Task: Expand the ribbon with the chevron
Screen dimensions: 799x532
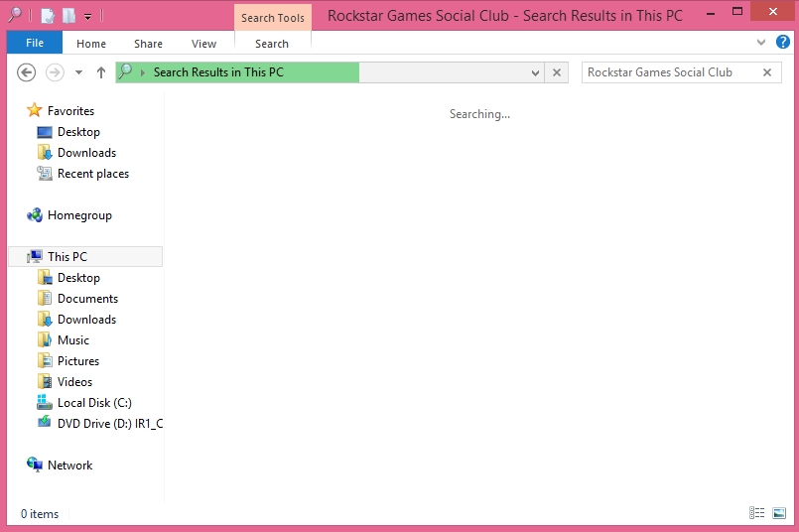Action: tap(760, 43)
